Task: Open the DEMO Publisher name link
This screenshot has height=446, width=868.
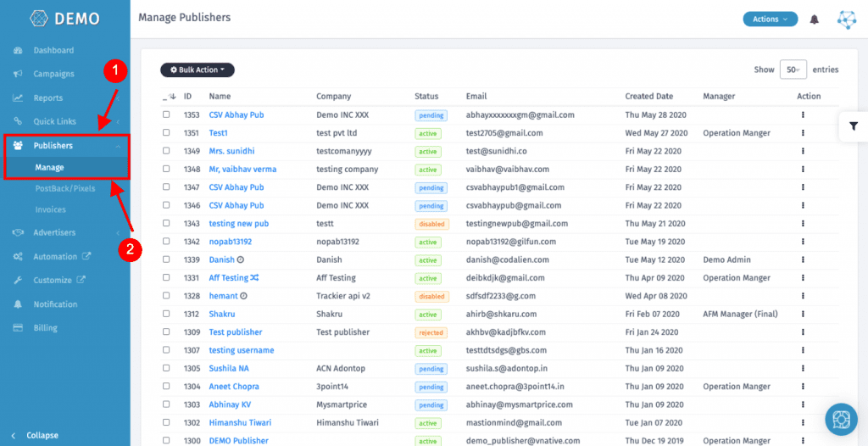Action: (x=238, y=441)
